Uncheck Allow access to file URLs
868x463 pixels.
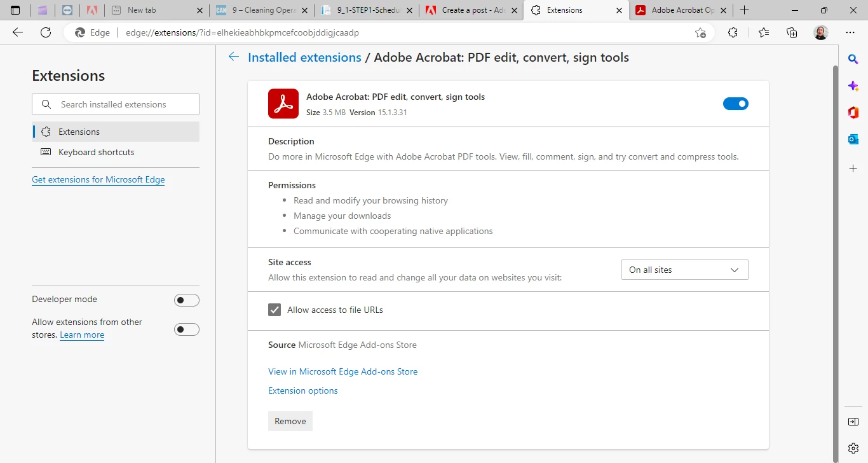pos(275,310)
